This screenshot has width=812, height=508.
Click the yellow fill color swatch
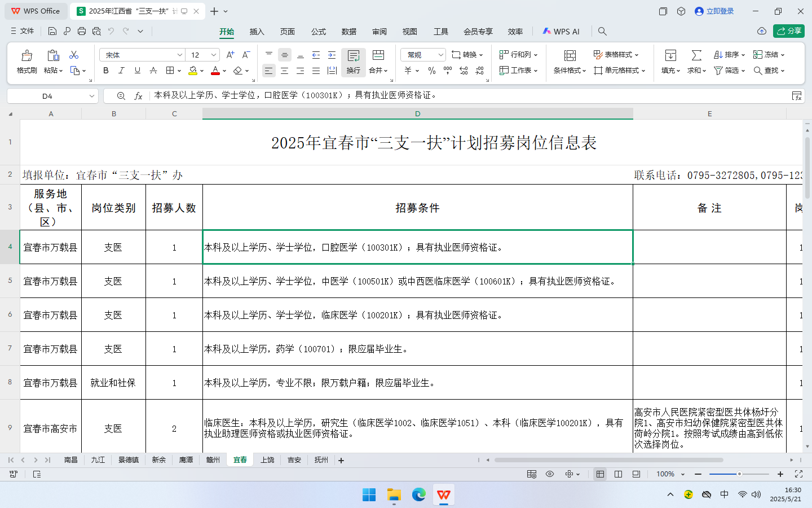[x=193, y=71]
